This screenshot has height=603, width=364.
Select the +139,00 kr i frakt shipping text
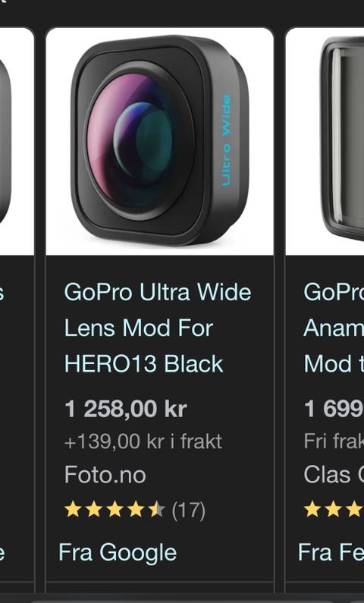point(143,441)
